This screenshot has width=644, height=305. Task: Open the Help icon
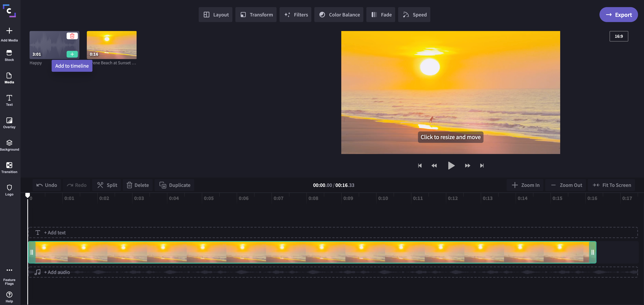pyautogui.click(x=9, y=297)
